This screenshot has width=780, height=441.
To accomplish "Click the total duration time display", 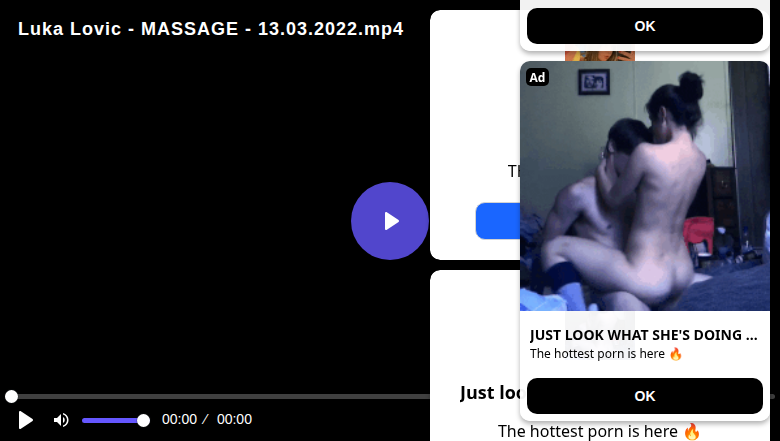I will 234,420.
